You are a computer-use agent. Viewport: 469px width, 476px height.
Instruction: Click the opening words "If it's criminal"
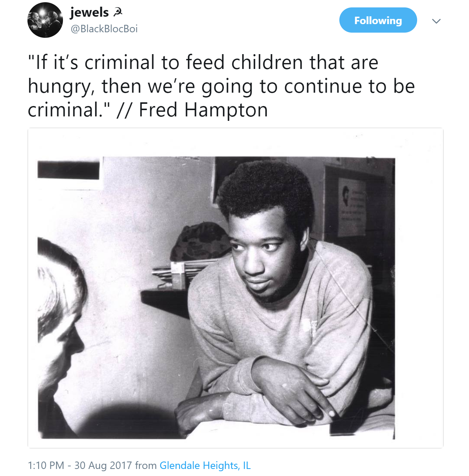click(x=91, y=62)
